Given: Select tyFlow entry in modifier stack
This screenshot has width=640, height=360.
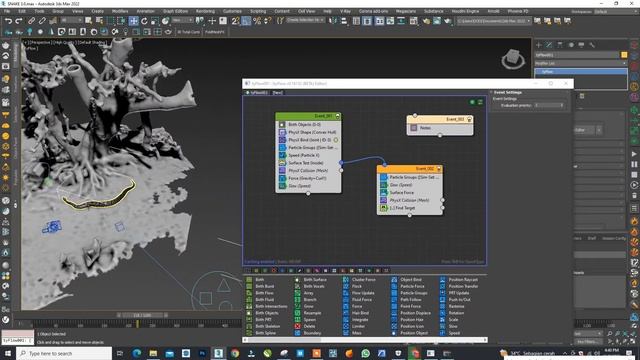Looking at the screenshot, I should 580,72.
